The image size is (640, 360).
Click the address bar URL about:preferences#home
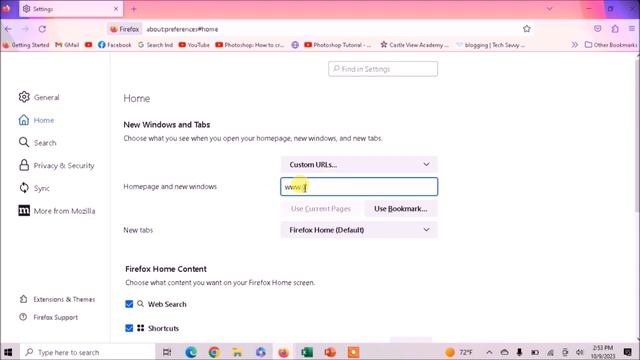[182, 29]
